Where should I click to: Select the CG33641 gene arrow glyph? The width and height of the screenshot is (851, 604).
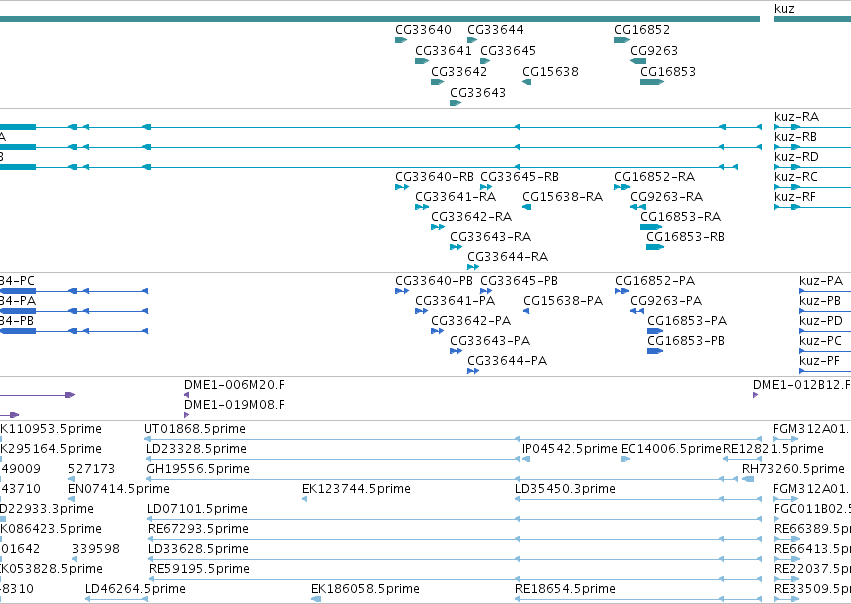422,61
